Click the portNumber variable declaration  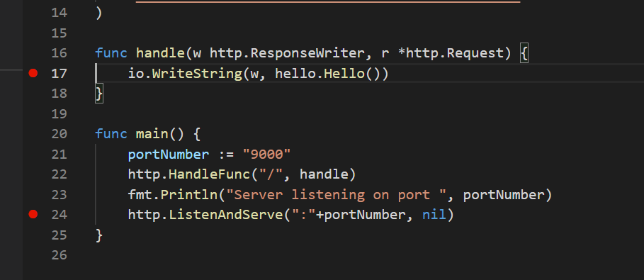(169, 155)
